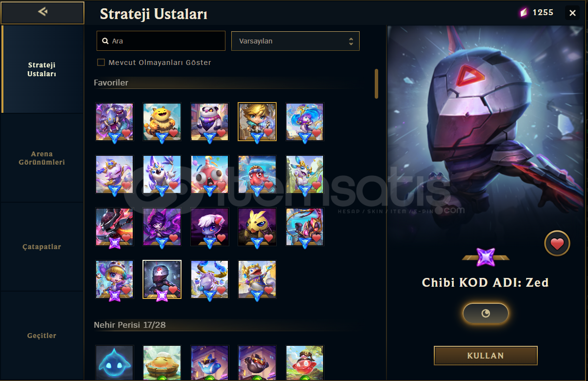Screen dimensions: 588x381
Task: Select the yellow furry tactician thumbnail
Action: [162, 122]
